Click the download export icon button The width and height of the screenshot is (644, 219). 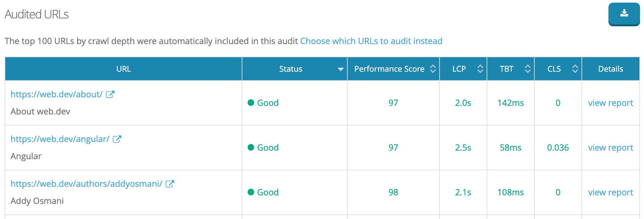[x=624, y=14]
